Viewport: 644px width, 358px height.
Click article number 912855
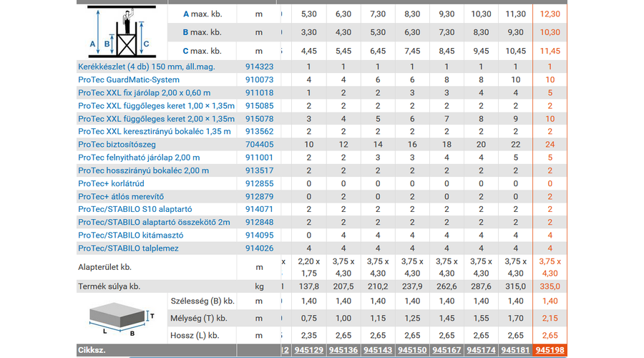[259, 184]
